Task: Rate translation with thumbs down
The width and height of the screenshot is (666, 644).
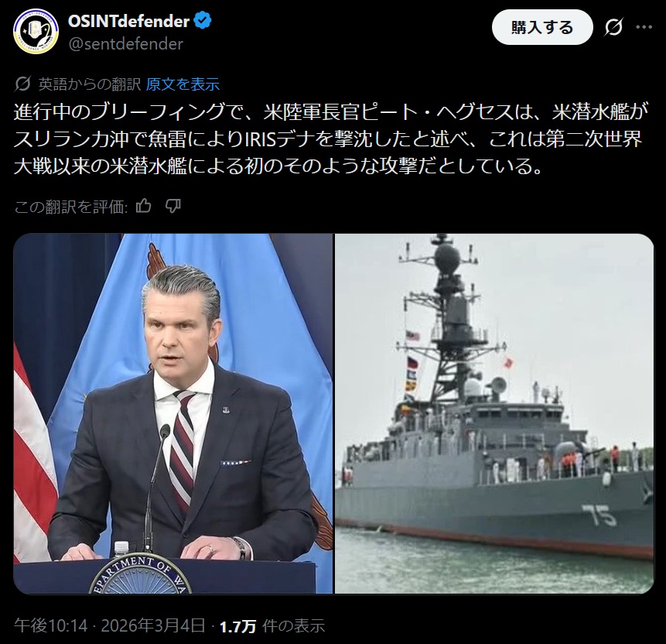Action: click(173, 207)
